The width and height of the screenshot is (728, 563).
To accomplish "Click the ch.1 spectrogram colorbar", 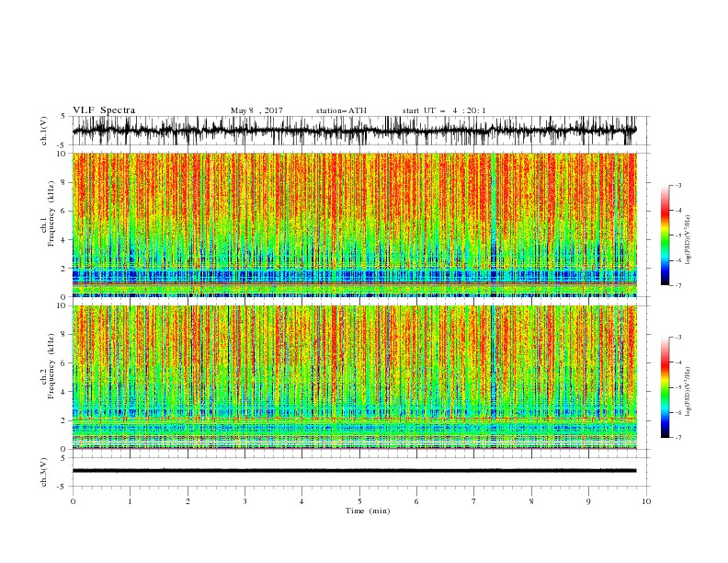I will point(665,236).
